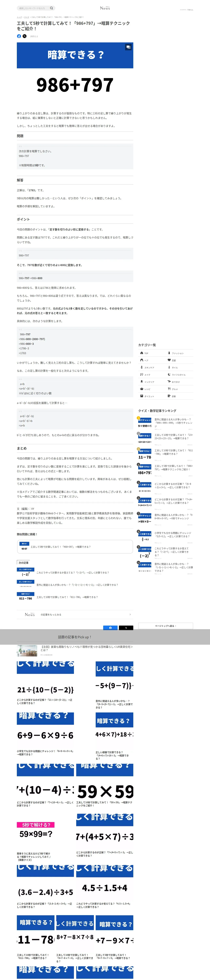Open the TOP category home icon

click(142, 353)
